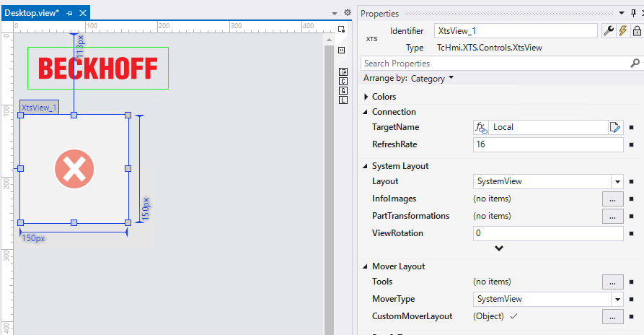Open the Arrange by Category dropdown

click(x=451, y=78)
